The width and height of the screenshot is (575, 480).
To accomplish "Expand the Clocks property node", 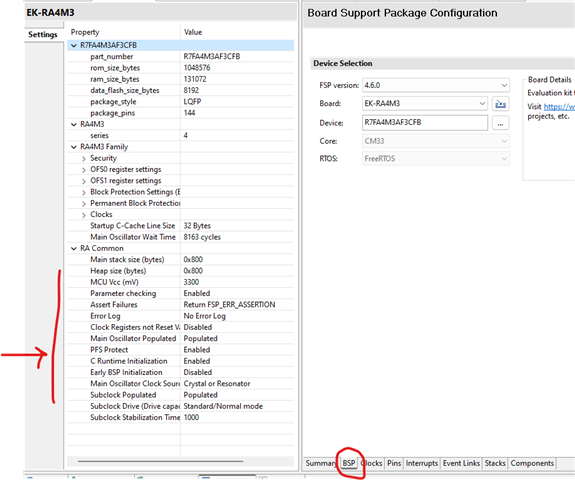I will (x=84, y=215).
